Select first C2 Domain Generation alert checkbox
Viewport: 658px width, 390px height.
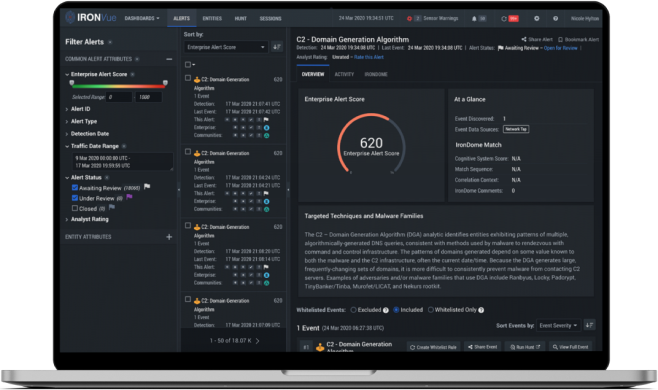point(188,78)
